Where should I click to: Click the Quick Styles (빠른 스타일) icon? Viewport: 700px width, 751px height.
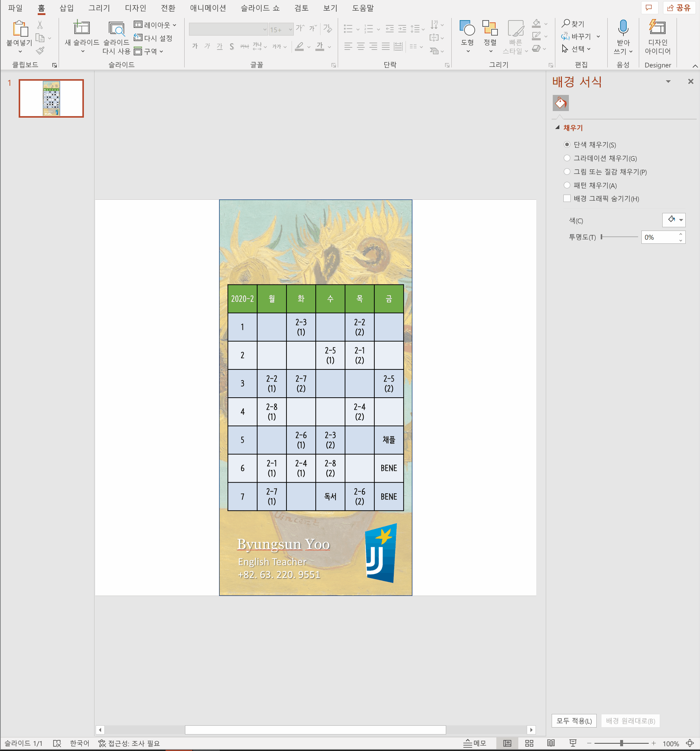(x=515, y=28)
